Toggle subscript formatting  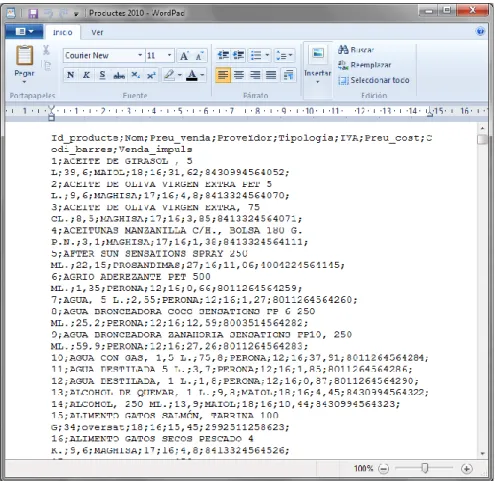[135, 75]
